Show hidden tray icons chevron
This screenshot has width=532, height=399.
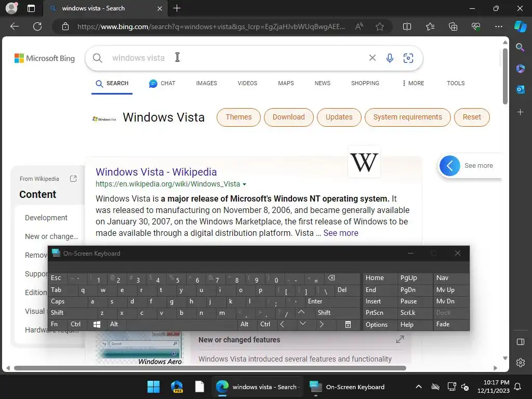pyautogui.click(x=419, y=387)
